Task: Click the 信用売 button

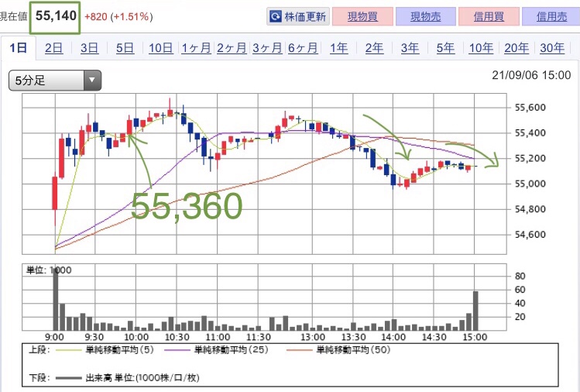Action: point(551,17)
